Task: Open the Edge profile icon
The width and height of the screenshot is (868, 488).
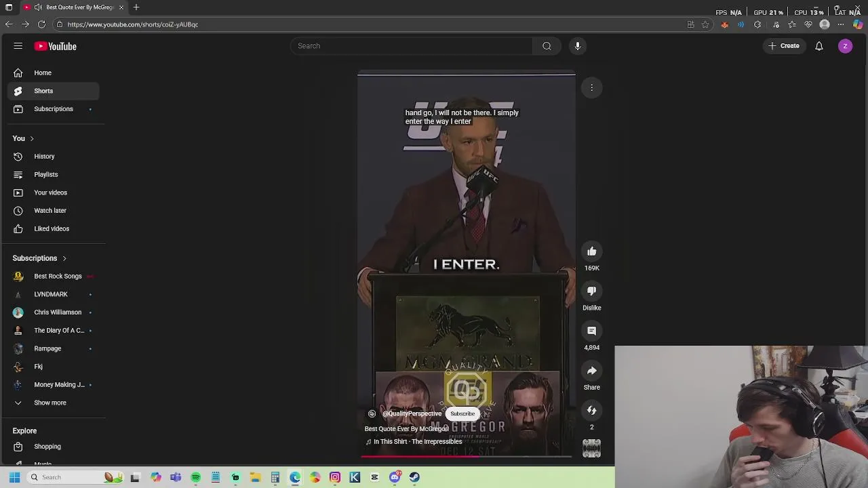Action: pyautogui.click(x=825, y=24)
